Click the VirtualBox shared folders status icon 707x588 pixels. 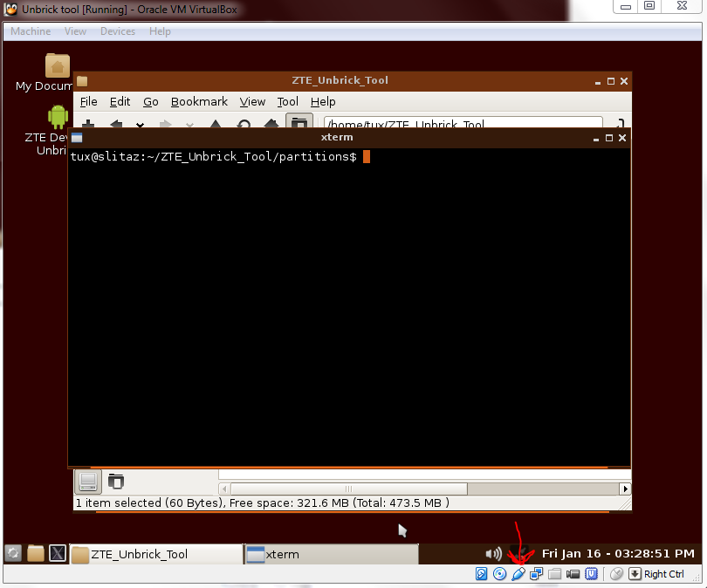click(554, 574)
